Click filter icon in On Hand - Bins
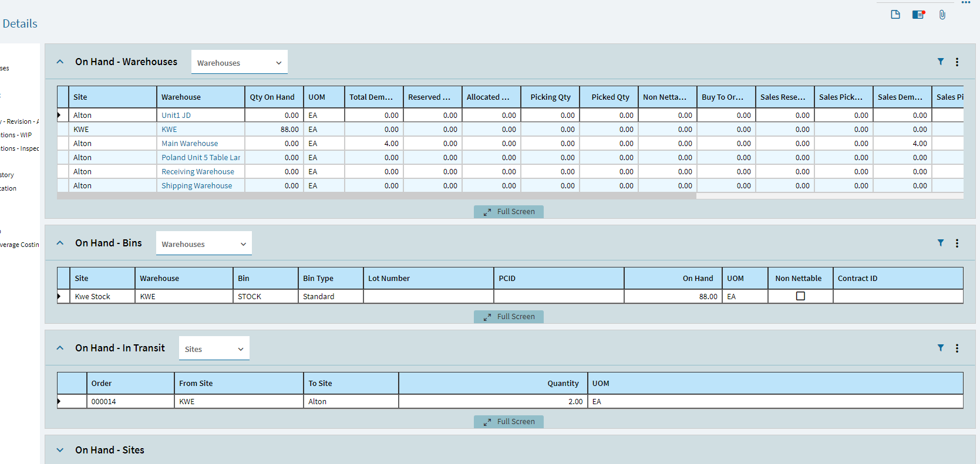 click(x=941, y=243)
